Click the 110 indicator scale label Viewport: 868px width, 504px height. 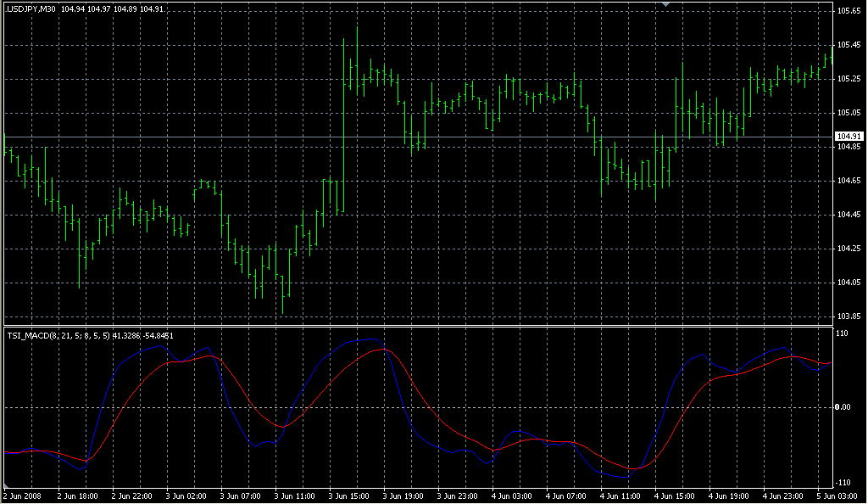843,334
